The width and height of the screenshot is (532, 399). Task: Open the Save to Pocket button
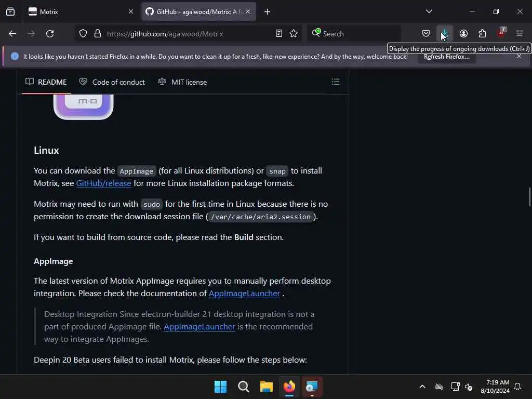click(x=426, y=34)
